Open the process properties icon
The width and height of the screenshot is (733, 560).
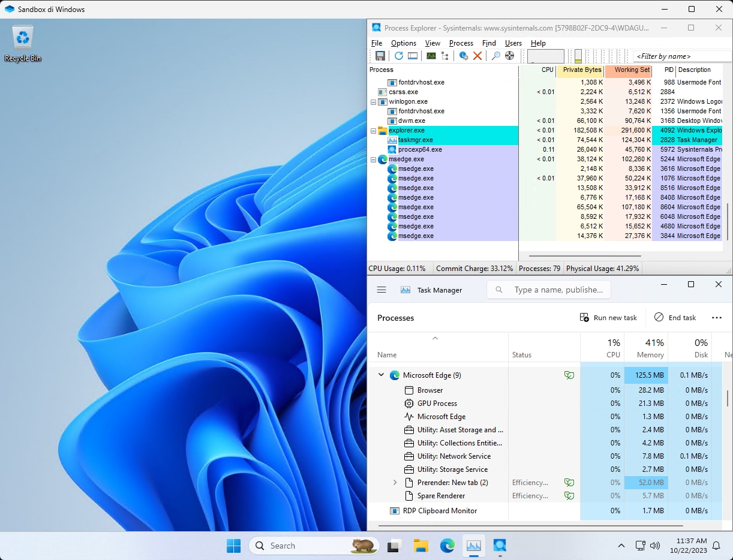pos(464,56)
